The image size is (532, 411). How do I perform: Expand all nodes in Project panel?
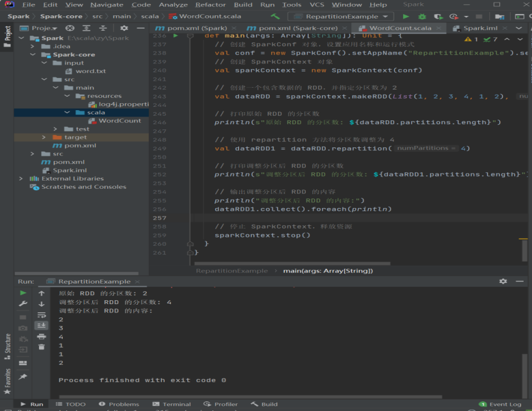click(87, 28)
